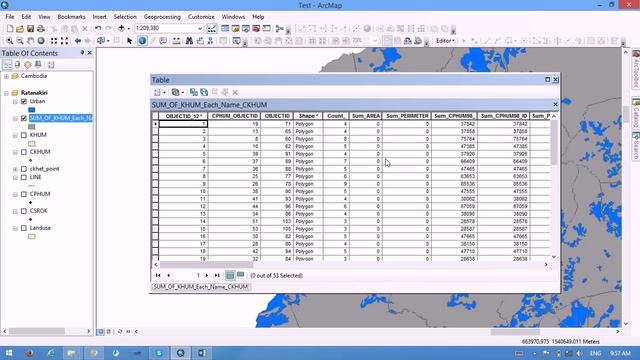Open the Find binoculars tool
This screenshot has height=360, width=640.
coord(189,41)
